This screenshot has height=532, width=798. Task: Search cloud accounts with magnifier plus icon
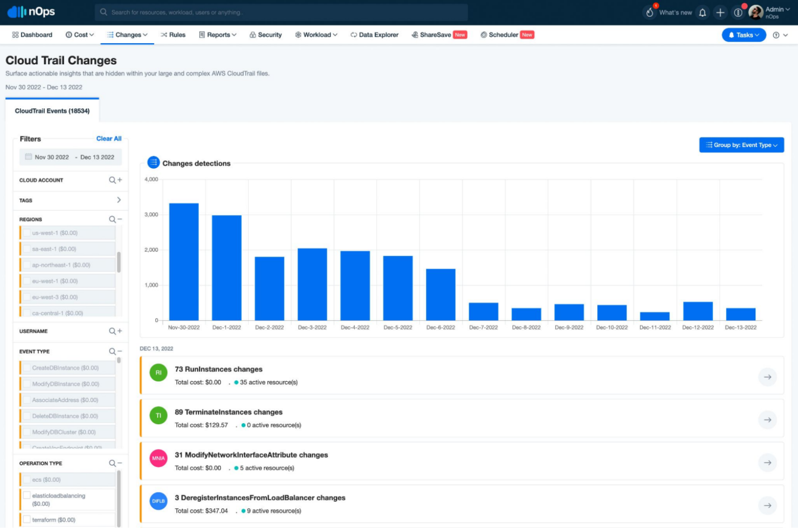pos(115,180)
